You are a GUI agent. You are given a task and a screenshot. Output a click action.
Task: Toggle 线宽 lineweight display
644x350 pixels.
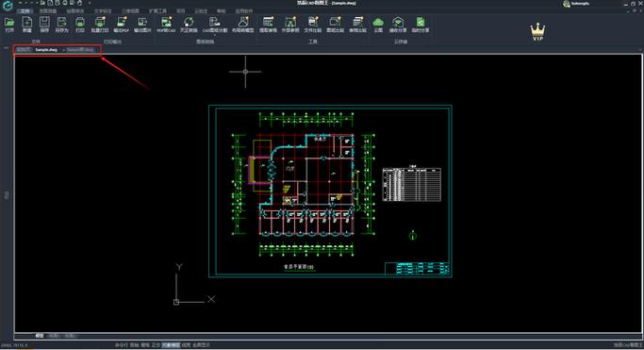pos(186,345)
